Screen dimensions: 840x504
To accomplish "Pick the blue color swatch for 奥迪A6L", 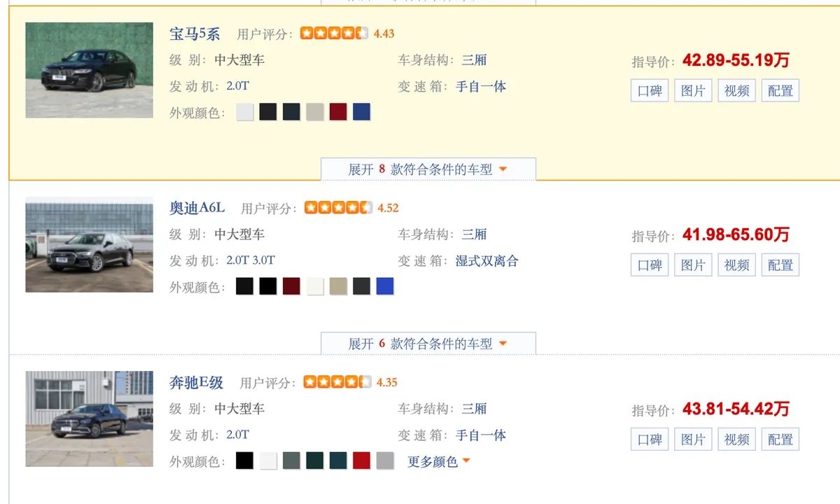I will click(385, 286).
